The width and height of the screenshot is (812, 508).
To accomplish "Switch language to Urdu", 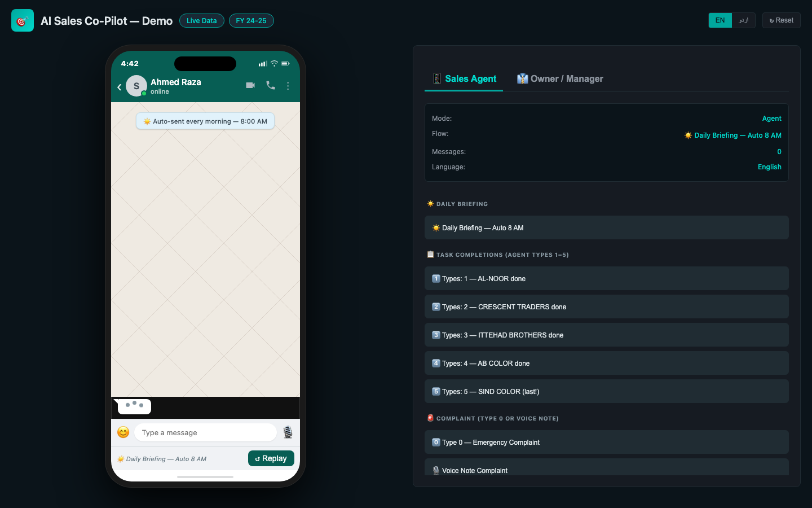I will point(744,20).
